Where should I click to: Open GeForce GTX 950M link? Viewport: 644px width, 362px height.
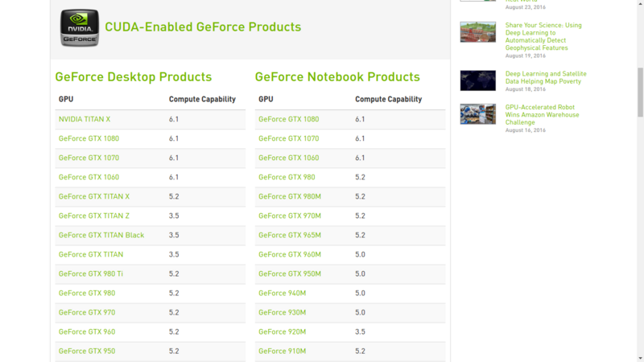point(290,274)
